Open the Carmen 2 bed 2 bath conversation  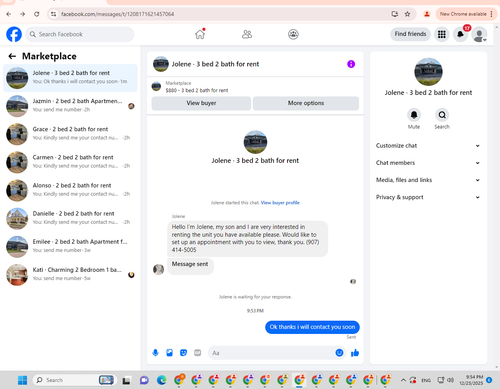pos(70,162)
